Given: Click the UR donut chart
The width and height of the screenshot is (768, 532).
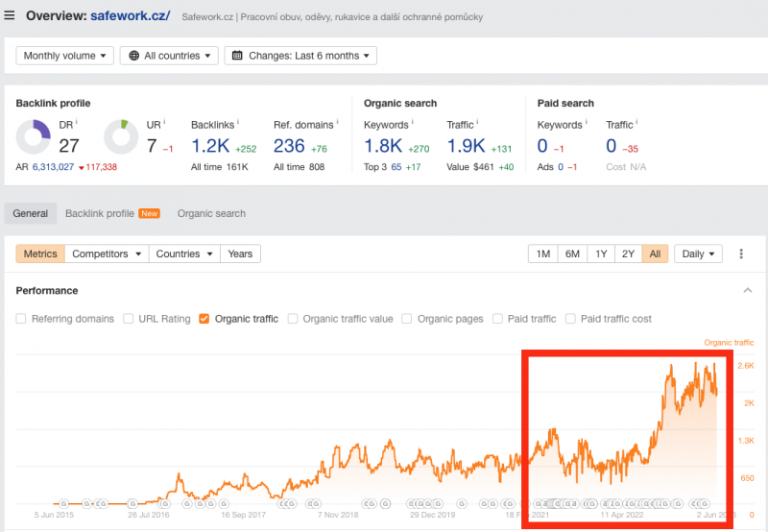Looking at the screenshot, I should click(x=121, y=137).
